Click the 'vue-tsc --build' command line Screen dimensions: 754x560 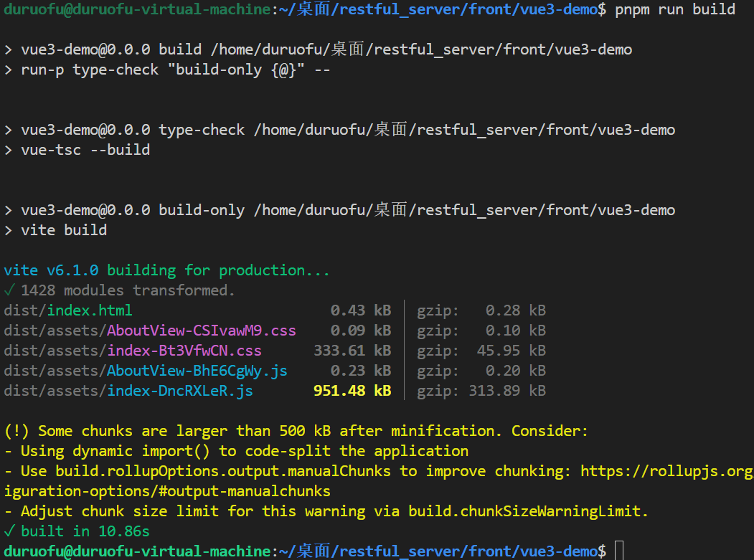tap(85, 150)
